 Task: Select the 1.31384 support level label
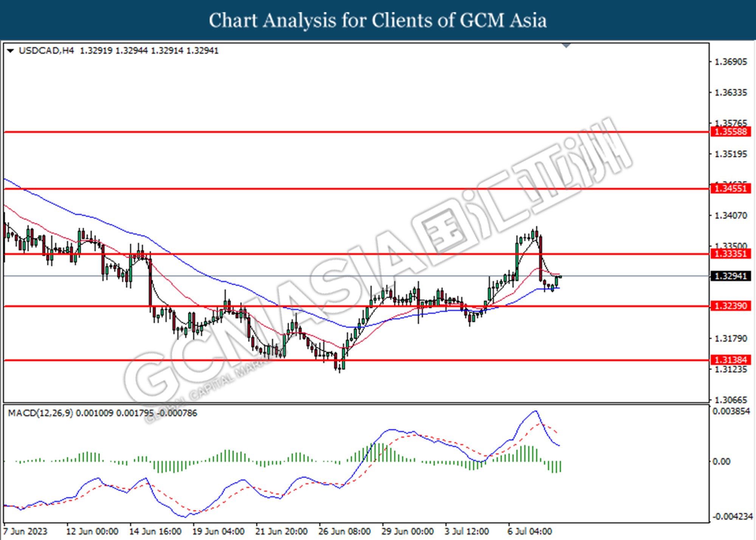(731, 360)
